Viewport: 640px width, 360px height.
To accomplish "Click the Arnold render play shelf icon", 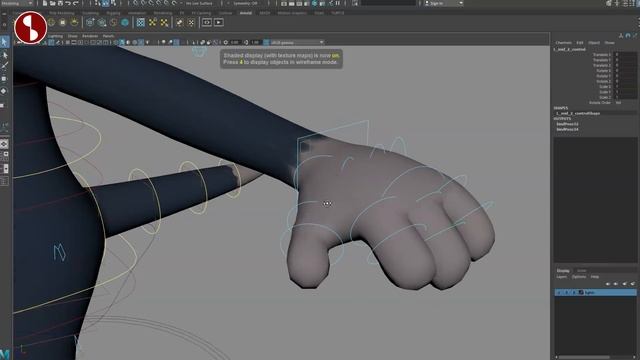I will tap(219, 22).
